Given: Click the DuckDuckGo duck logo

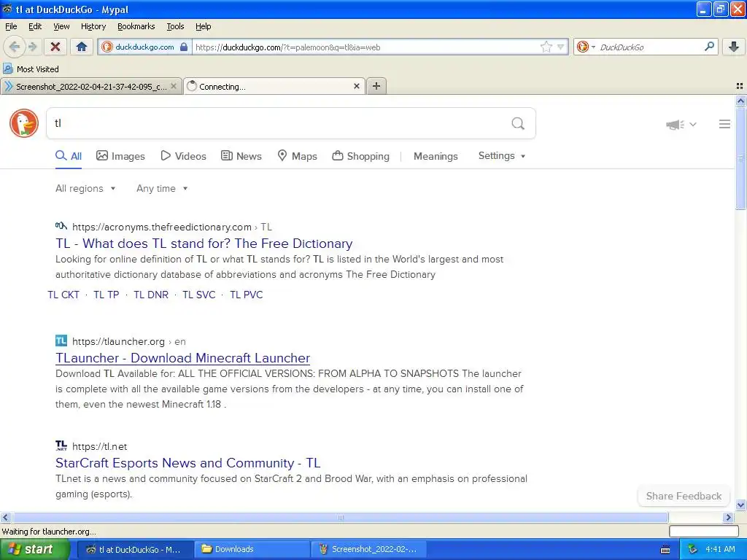Looking at the screenshot, I should 24,123.
